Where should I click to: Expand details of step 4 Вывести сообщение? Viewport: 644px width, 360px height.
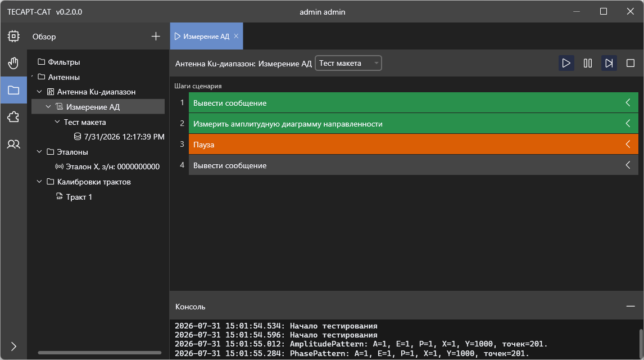coord(628,165)
